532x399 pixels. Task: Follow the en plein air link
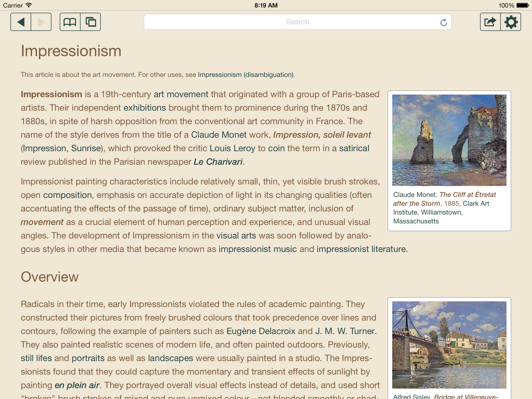click(77, 385)
